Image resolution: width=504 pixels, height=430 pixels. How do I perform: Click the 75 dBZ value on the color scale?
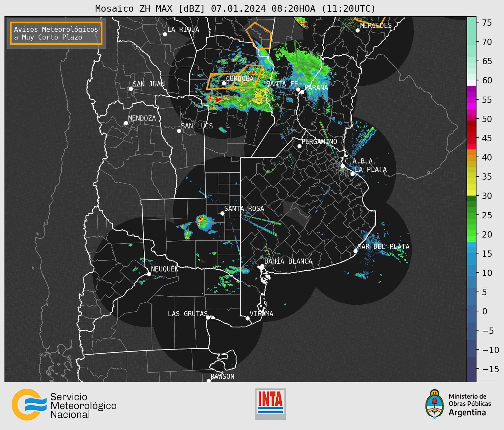[x=487, y=23]
